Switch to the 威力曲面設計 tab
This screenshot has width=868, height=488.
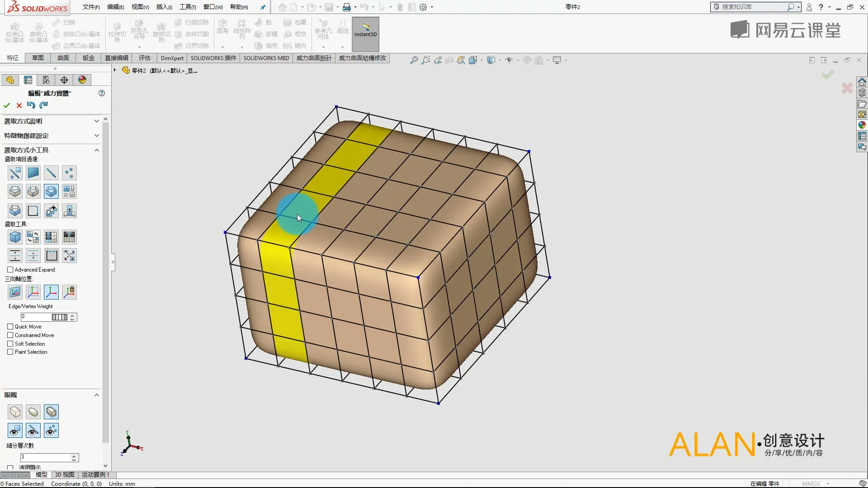(x=314, y=58)
